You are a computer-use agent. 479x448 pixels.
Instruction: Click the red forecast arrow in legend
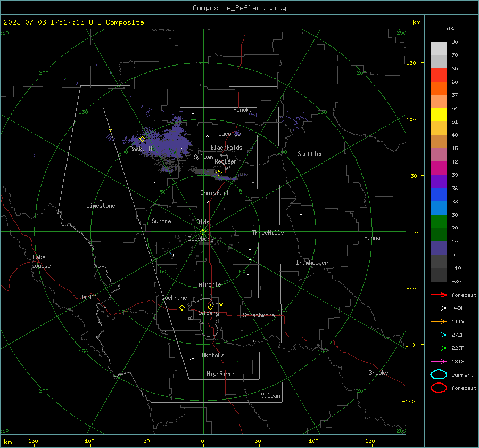439,295
